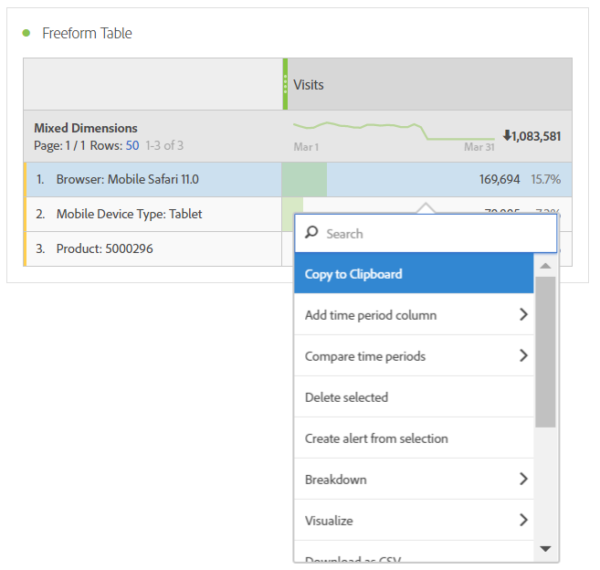Click the context menu scrollbar thumb

click(545, 352)
